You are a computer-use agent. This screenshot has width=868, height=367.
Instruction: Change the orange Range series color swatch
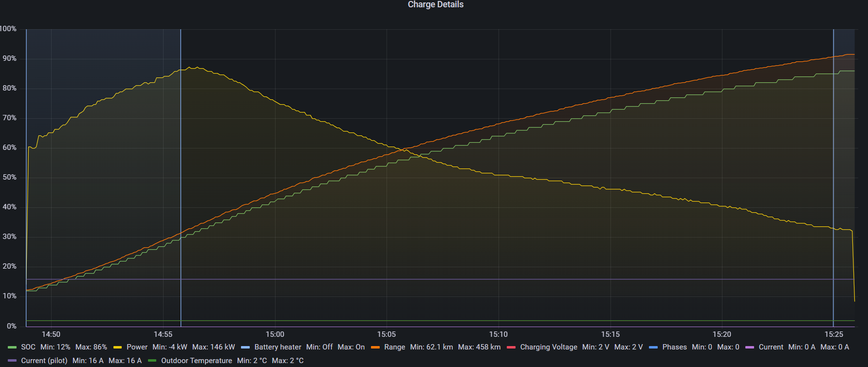tap(375, 348)
